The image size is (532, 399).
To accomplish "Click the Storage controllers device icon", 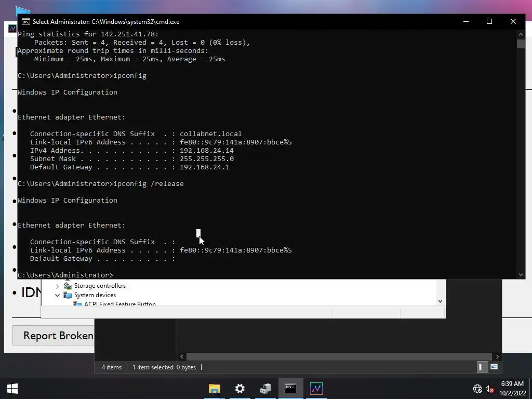I will click(x=68, y=286).
